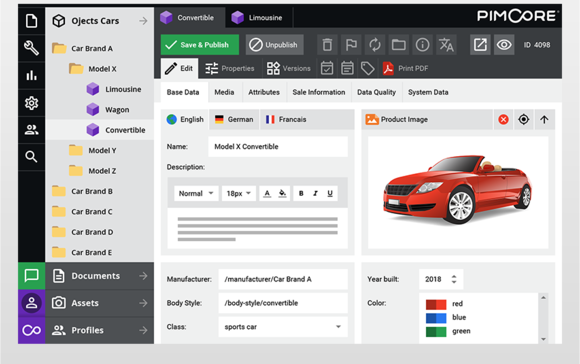Click the infinity loop icon
Viewport: 580px width, 364px height.
pyautogui.click(x=31, y=330)
